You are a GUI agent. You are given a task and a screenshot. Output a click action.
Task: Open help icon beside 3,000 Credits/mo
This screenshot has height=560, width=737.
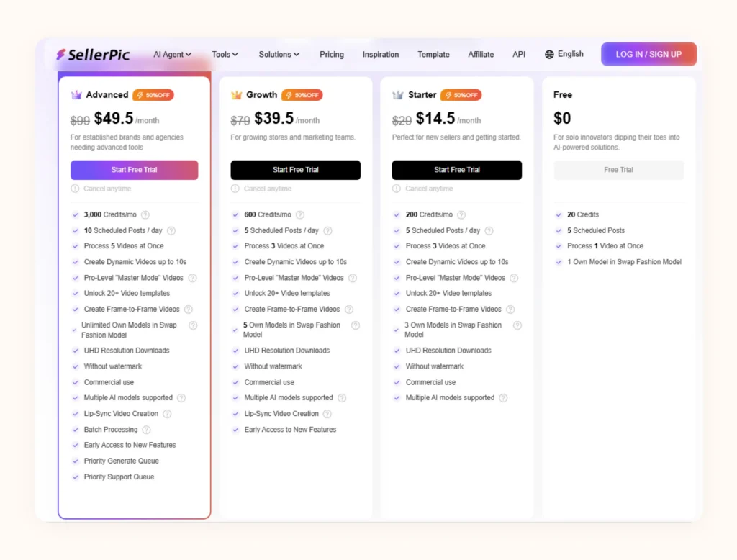(145, 215)
